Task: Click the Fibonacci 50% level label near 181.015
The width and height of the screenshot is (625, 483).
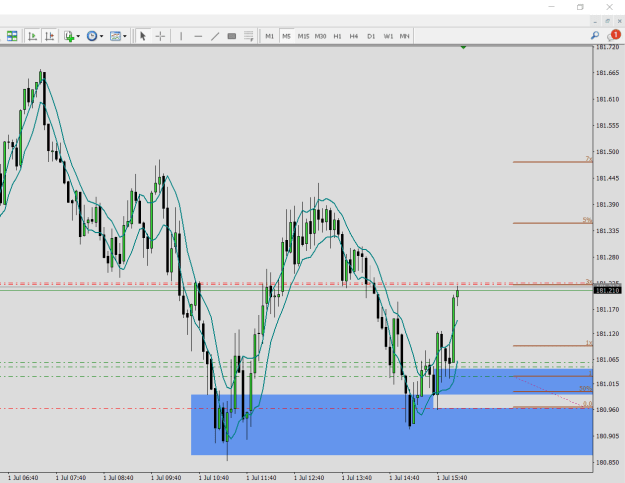Action: point(585,389)
